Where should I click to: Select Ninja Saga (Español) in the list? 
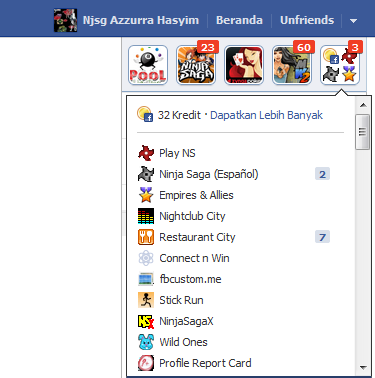209,174
